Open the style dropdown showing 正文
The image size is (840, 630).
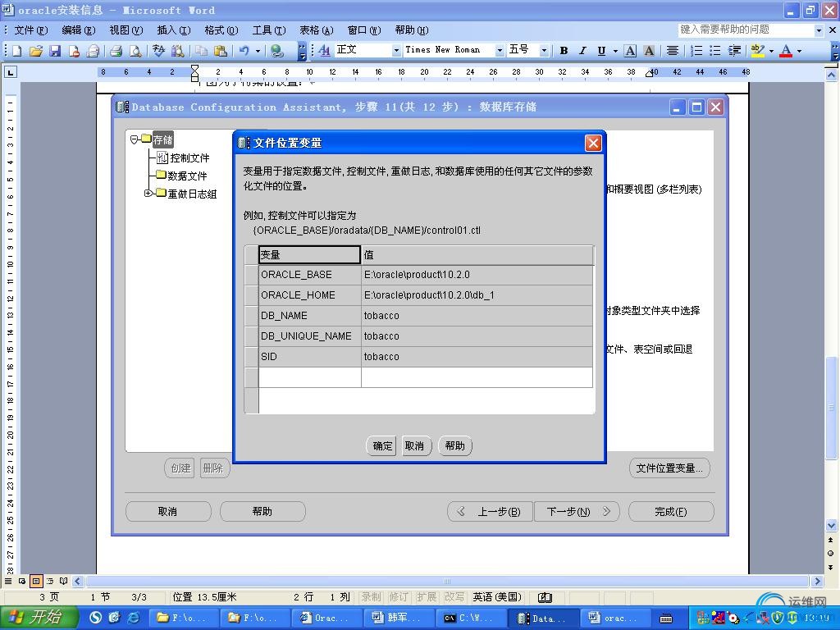coord(396,50)
